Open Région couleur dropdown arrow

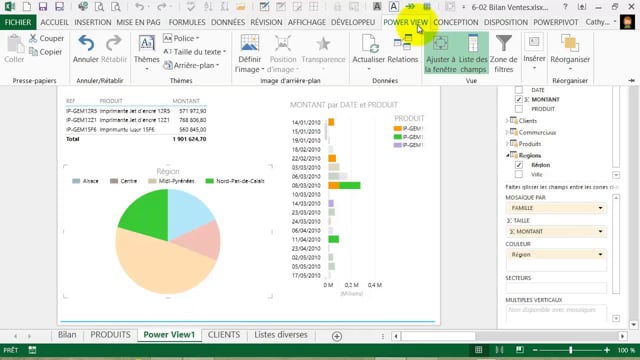tap(600, 255)
